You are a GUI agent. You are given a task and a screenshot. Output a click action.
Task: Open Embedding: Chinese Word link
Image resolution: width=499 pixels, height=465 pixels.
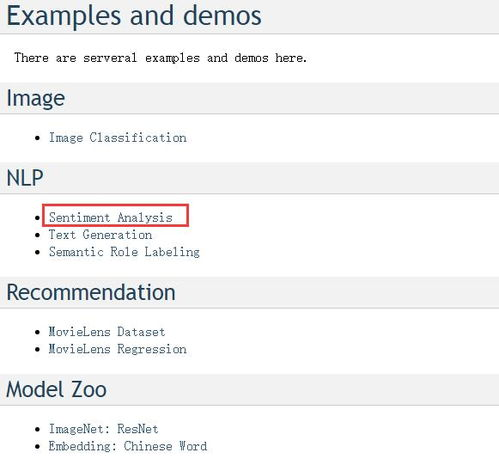pyautogui.click(x=128, y=446)
